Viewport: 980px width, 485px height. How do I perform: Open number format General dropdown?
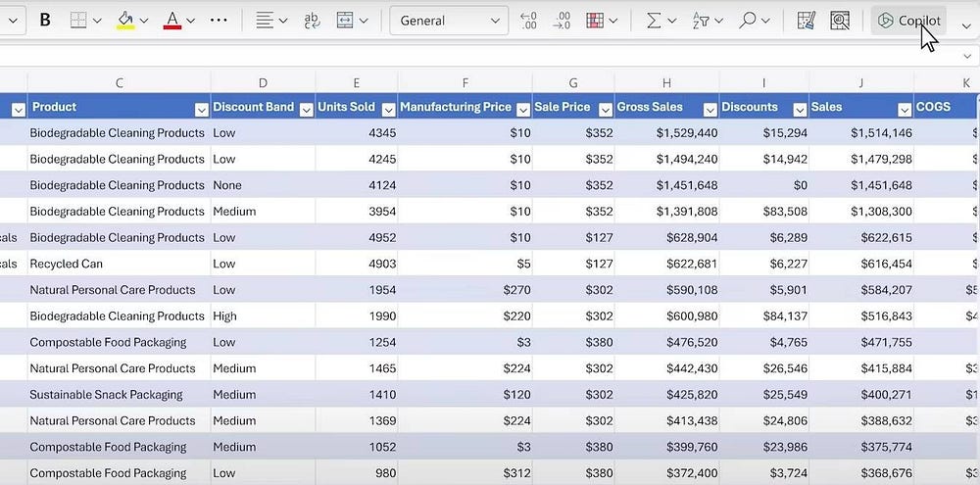tap(449, 21)
